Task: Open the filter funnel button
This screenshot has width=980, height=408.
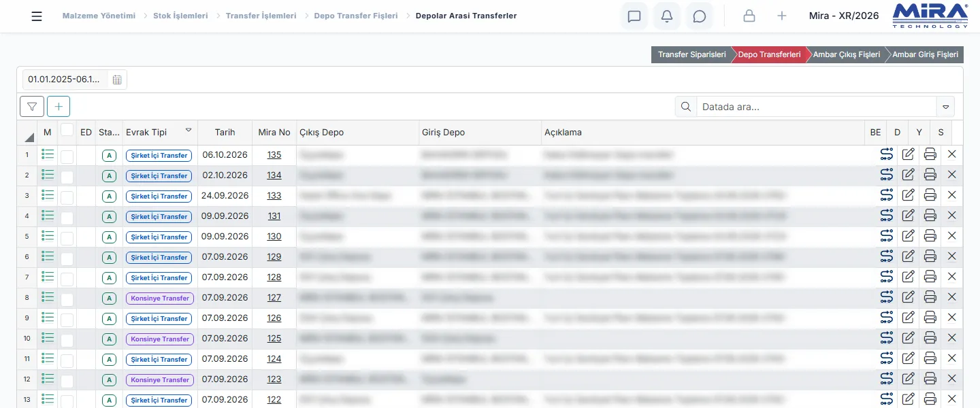Action: click(x=32, y=106)
